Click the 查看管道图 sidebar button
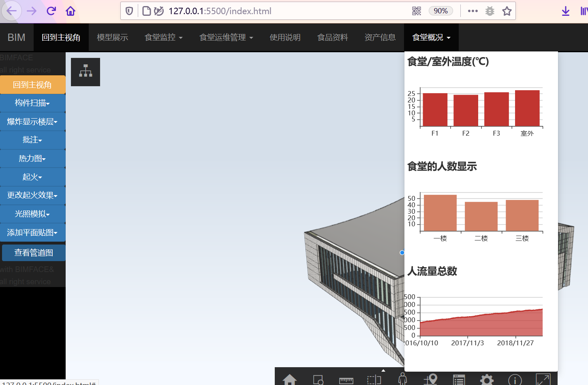The width and height of the screenshot is (588, 385). click(x=33, y=252)
